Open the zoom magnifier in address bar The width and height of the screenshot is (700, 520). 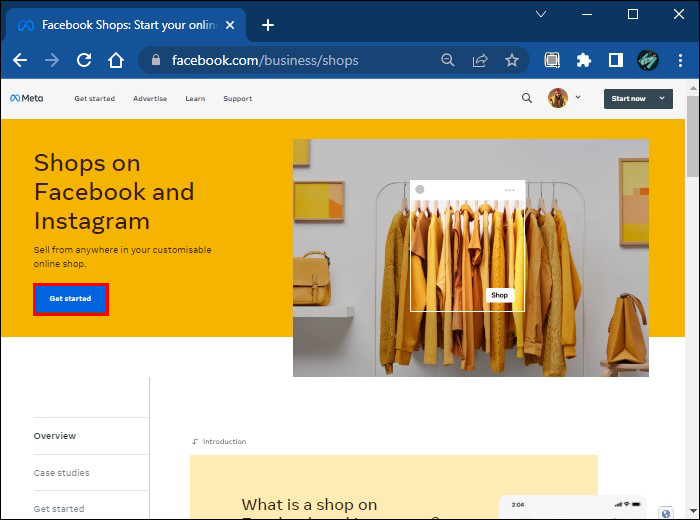pyautogui.click(x=447, y=60)
